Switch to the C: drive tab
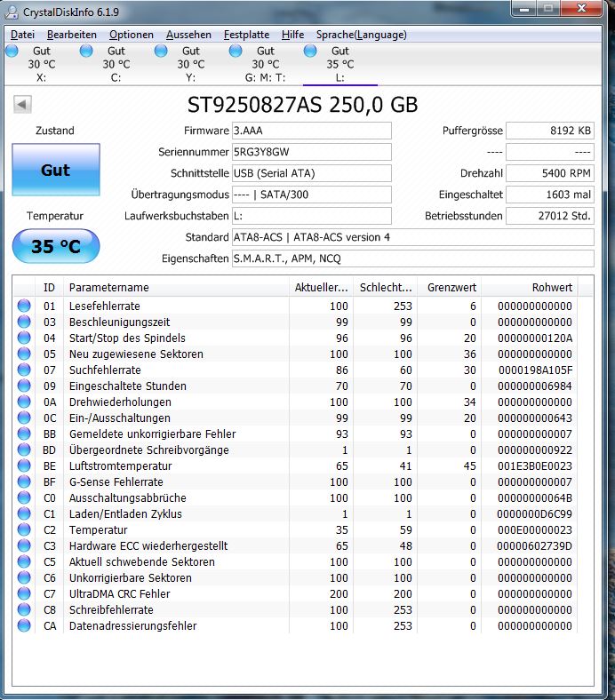The image size is (615, 700). coord(116,64)
